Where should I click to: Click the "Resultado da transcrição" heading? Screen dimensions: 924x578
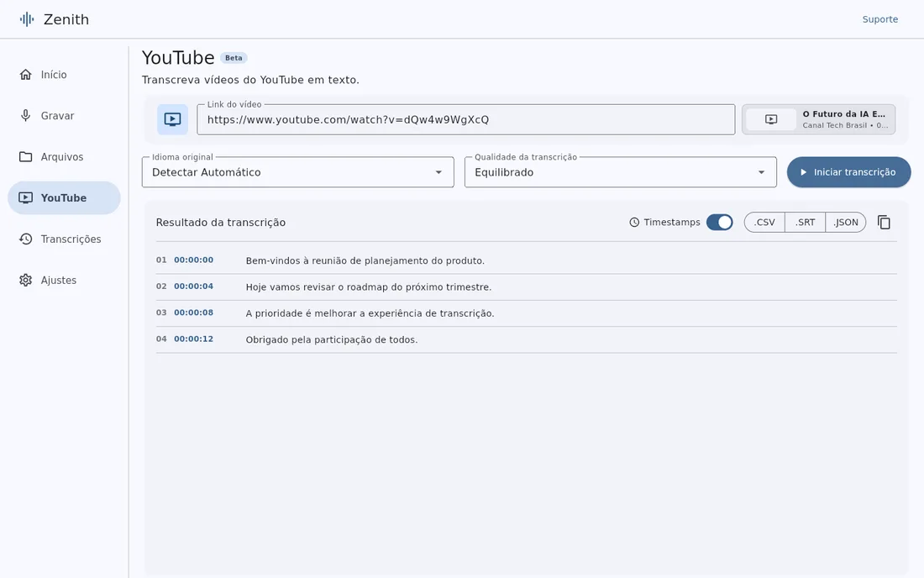point(221,222)
